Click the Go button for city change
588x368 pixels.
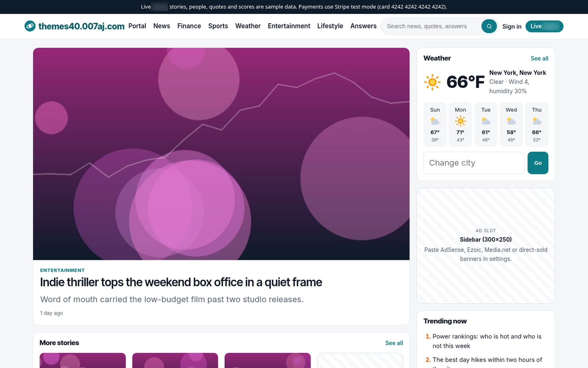pyautogui.click(x=538, y=163)
